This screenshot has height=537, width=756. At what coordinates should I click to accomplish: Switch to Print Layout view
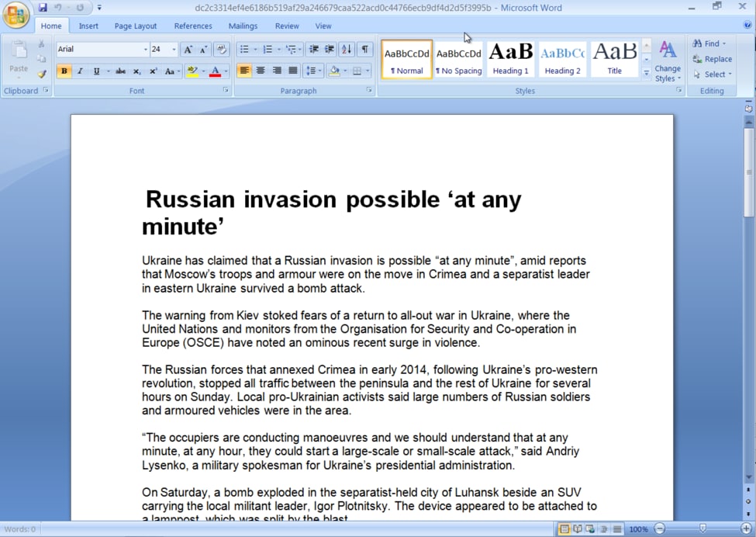[x=564, y=529]
